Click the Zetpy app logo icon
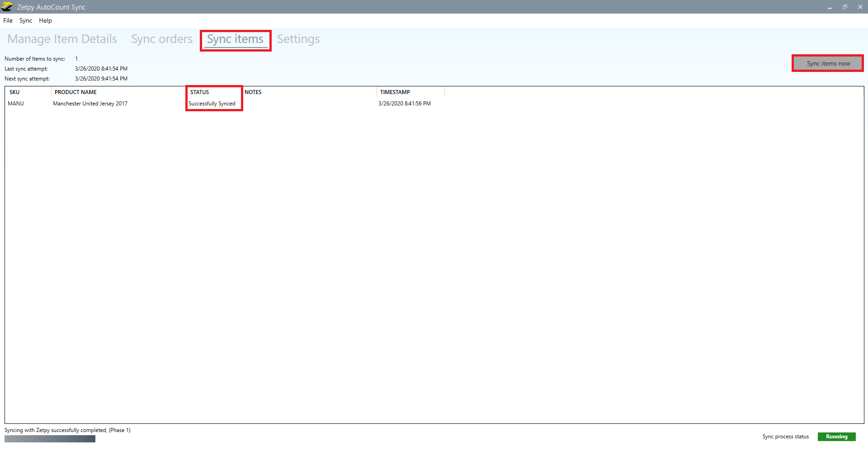The image size is (868, 470). 7,7
